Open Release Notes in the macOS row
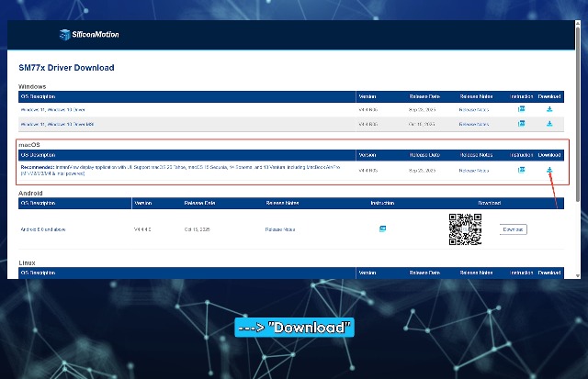 pyautogui.click(x=474, y=171)
